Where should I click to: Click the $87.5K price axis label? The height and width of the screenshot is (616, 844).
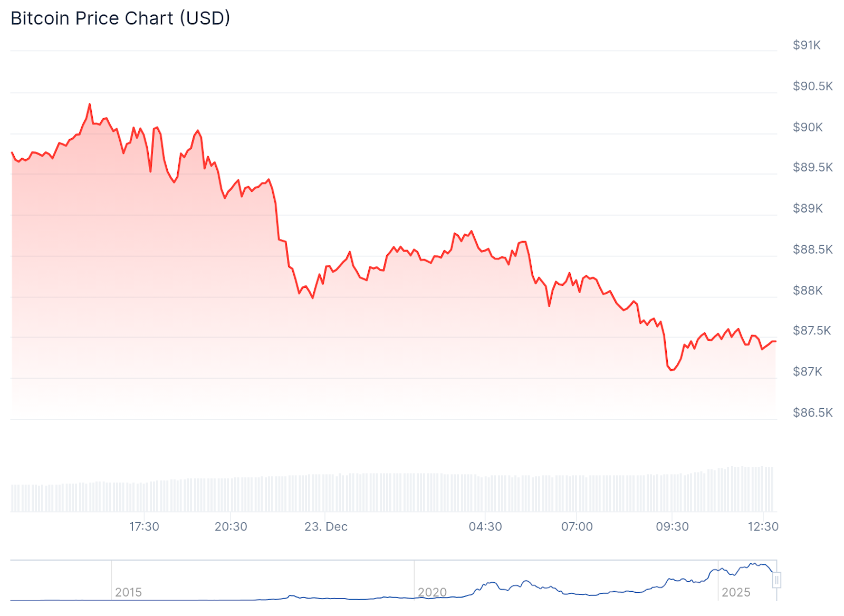[x=811, y=330]
